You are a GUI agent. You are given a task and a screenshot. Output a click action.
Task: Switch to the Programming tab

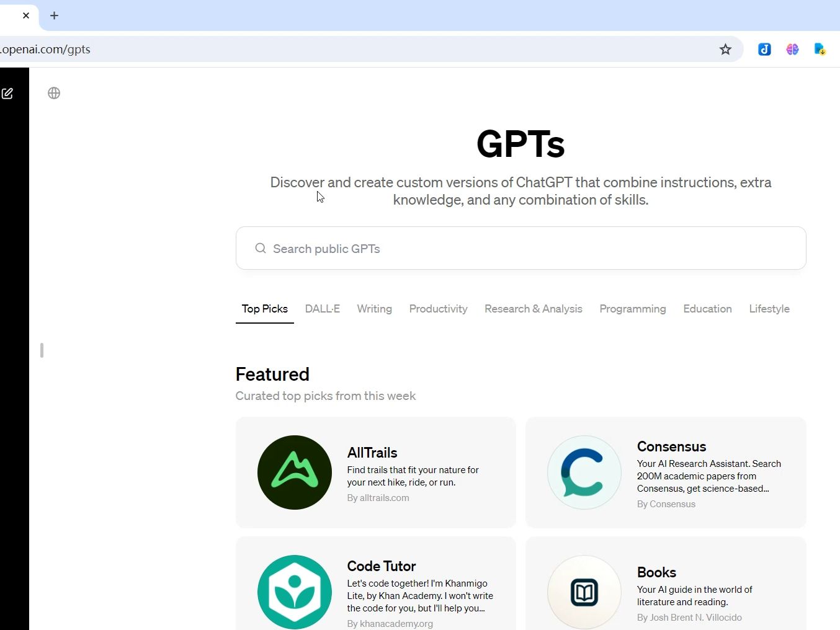point(633,309)
